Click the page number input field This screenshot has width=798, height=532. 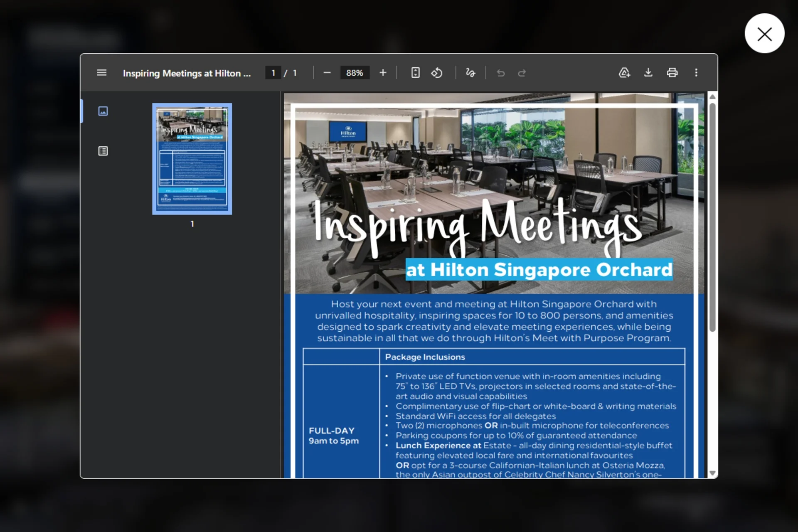tap(273, 73)
